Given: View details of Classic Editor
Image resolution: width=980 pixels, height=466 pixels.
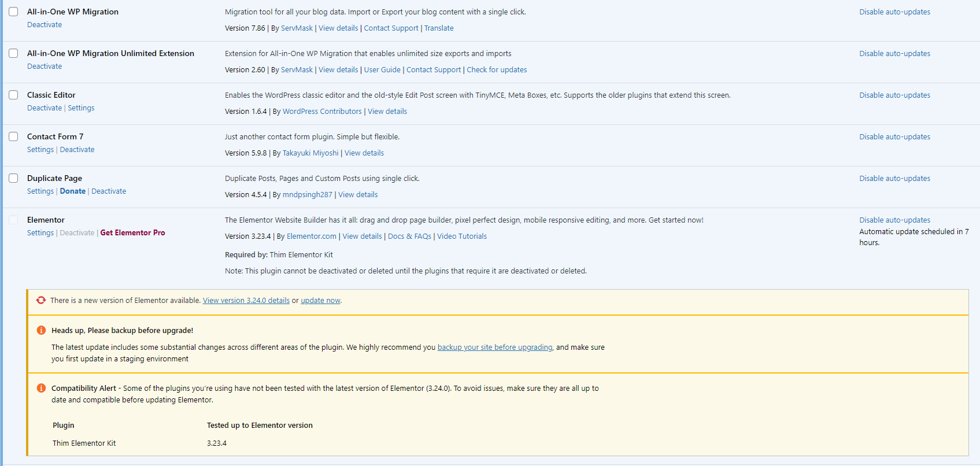Looking at the screenshot, I should (387, 112).
